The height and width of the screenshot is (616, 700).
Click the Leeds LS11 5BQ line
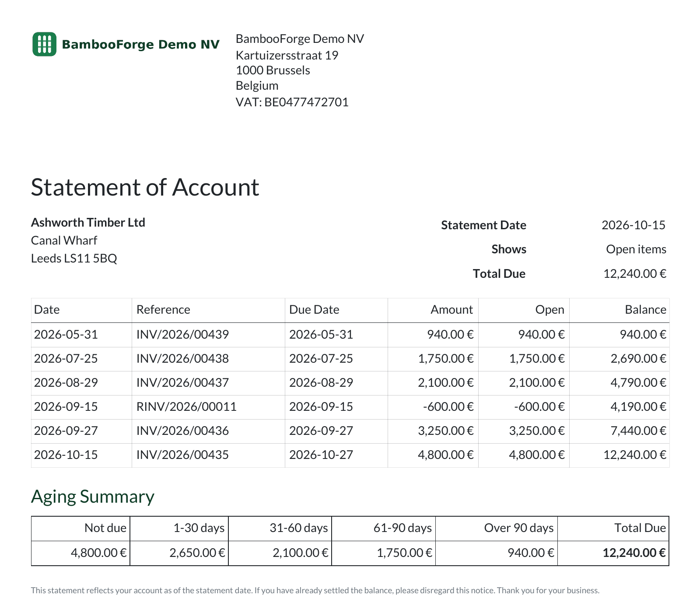(x=74, y=258)
